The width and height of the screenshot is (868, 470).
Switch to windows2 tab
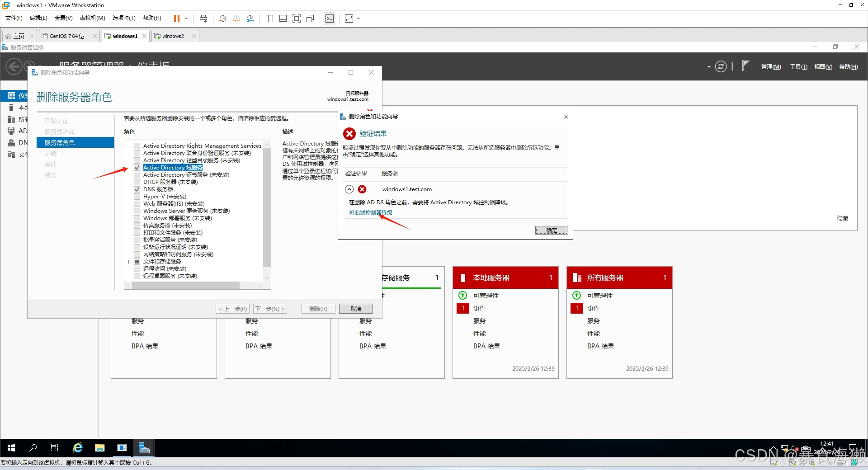pyautogui.click(x=175, y=36)
